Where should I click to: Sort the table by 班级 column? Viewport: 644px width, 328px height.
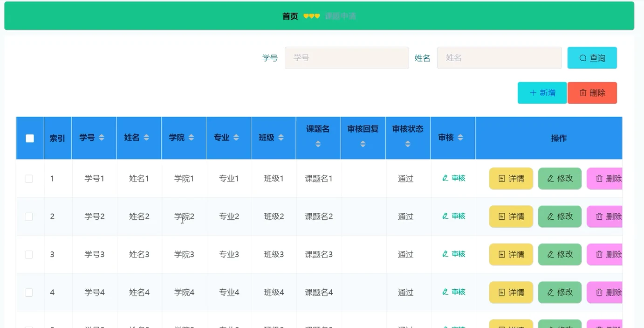(x=281, y=138)
